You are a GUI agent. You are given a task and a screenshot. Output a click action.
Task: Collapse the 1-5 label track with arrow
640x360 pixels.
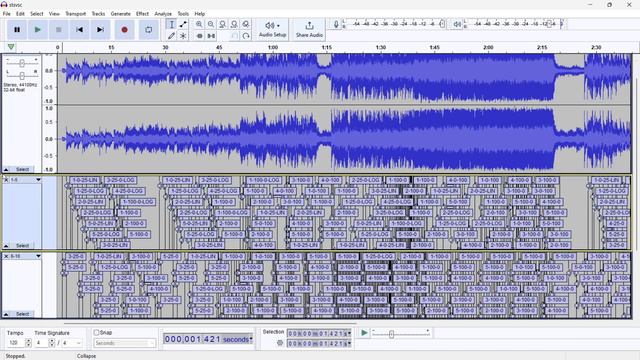pos(6,245)
